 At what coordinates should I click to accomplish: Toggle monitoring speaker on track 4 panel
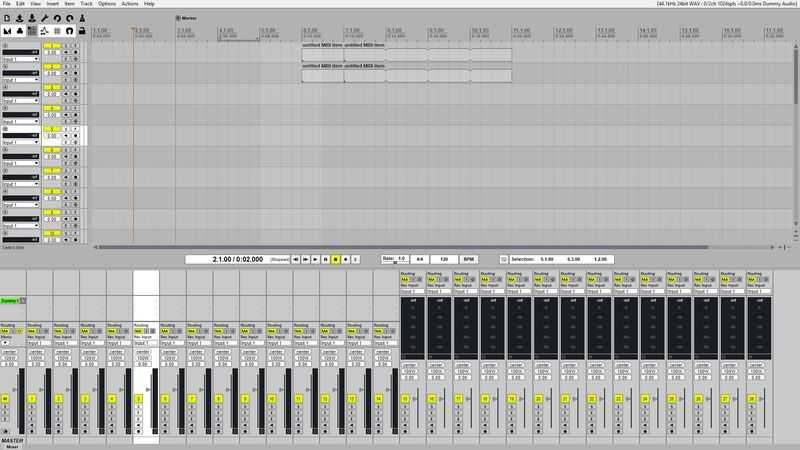click(65, 115)
